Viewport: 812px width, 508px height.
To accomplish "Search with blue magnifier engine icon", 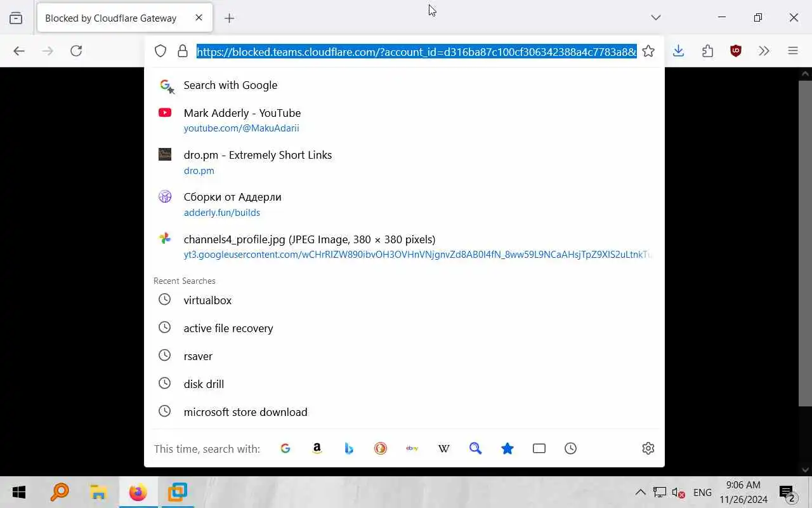I will (x=476, y=448).
